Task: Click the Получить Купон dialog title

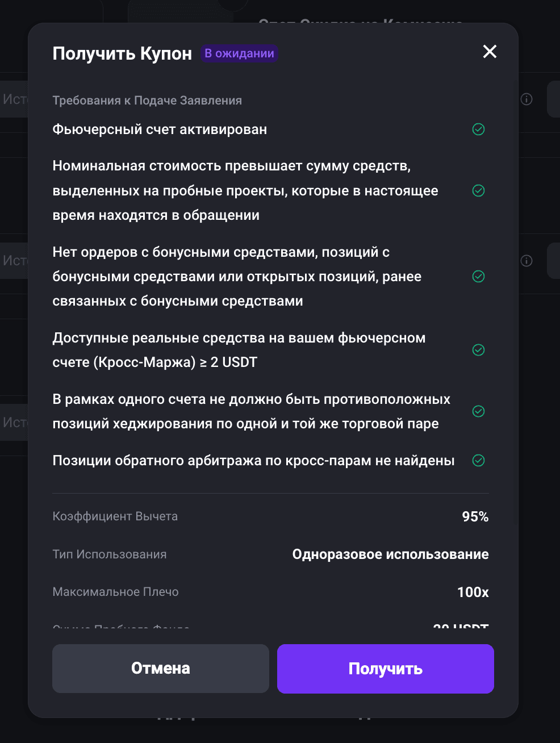Action: pos(122,53)
